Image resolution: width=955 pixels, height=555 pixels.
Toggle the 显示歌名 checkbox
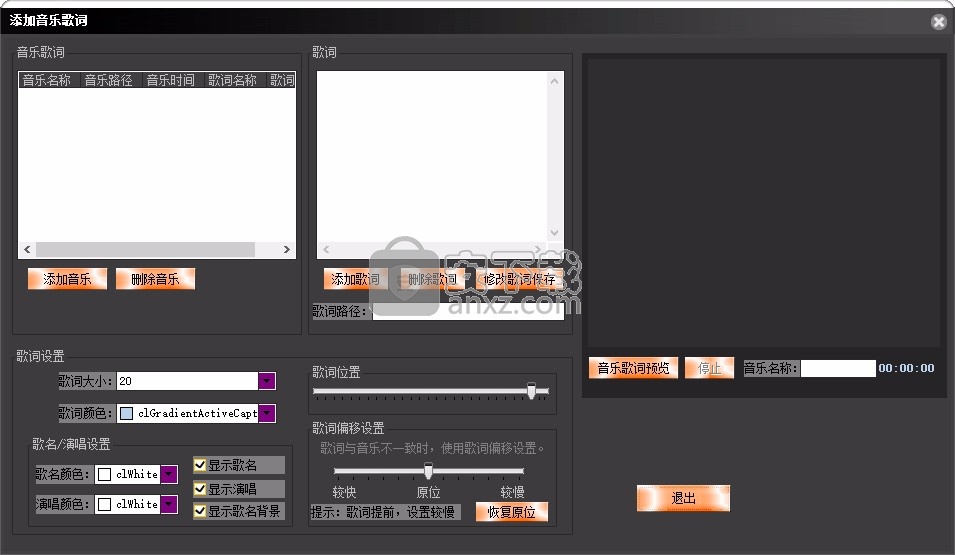tap(200, 465)
